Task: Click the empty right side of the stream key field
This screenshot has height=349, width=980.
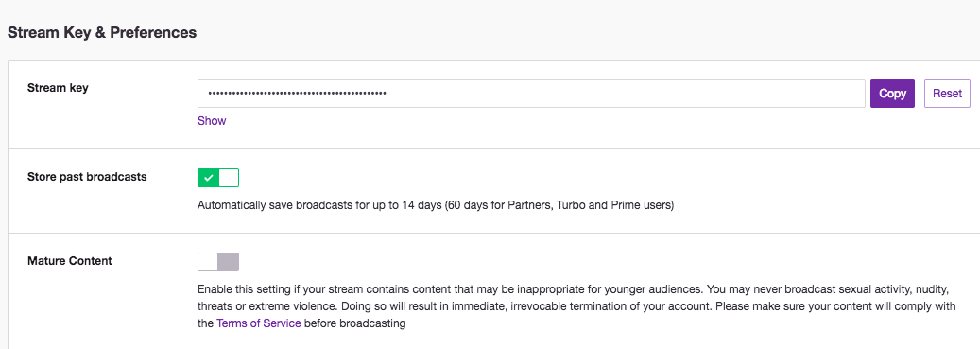Action: (x=625, y=94)
